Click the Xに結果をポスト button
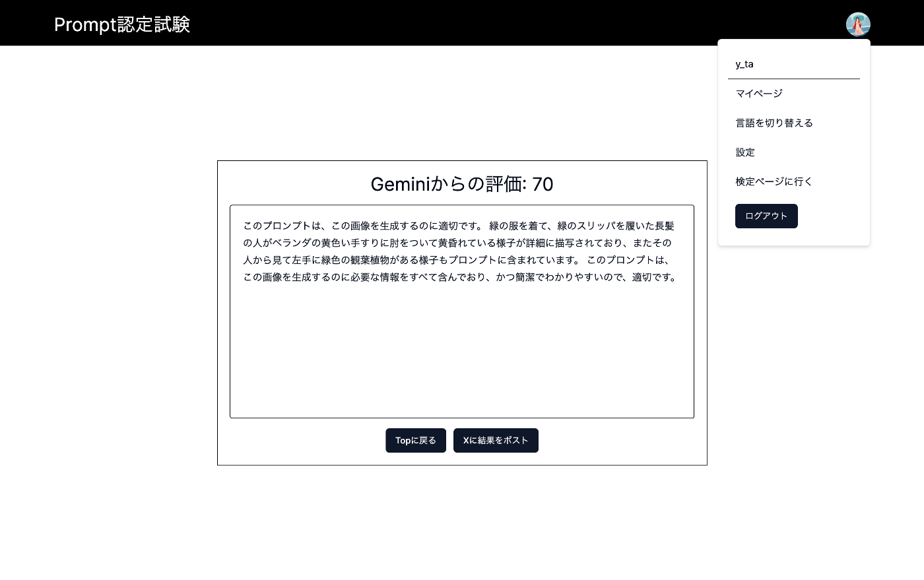This screenshot has width=924, height=580. point(496,440)
